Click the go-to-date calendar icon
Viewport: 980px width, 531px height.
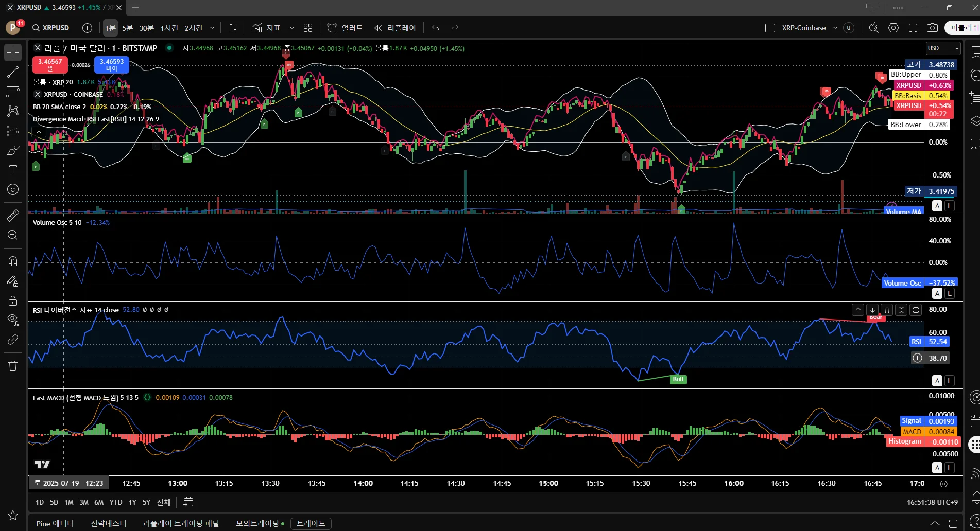188,502
